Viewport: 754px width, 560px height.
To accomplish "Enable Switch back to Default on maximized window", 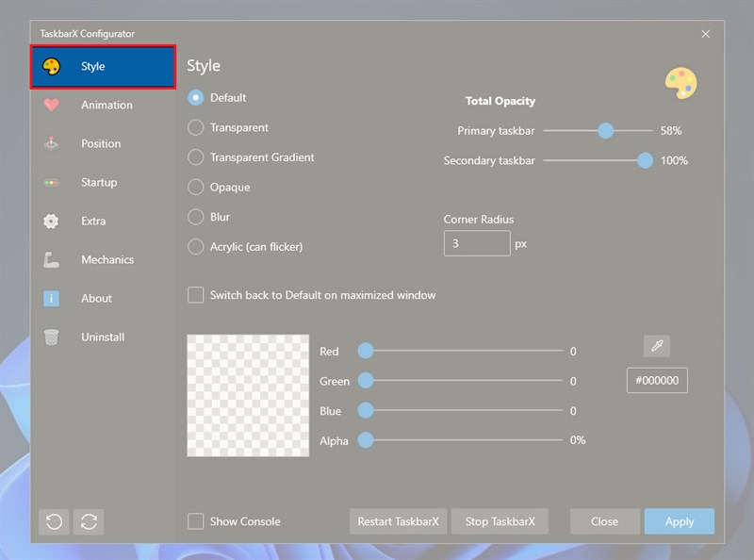I will 195,295.
